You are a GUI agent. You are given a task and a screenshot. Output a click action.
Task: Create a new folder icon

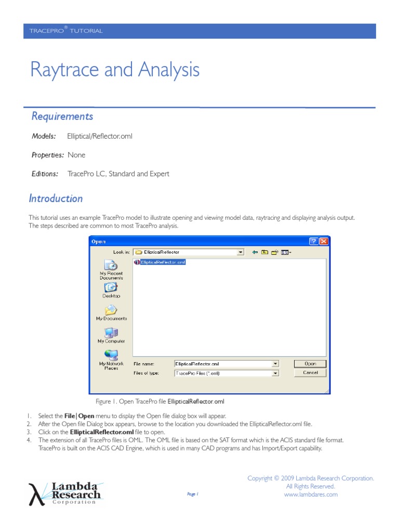pos(274,252)
